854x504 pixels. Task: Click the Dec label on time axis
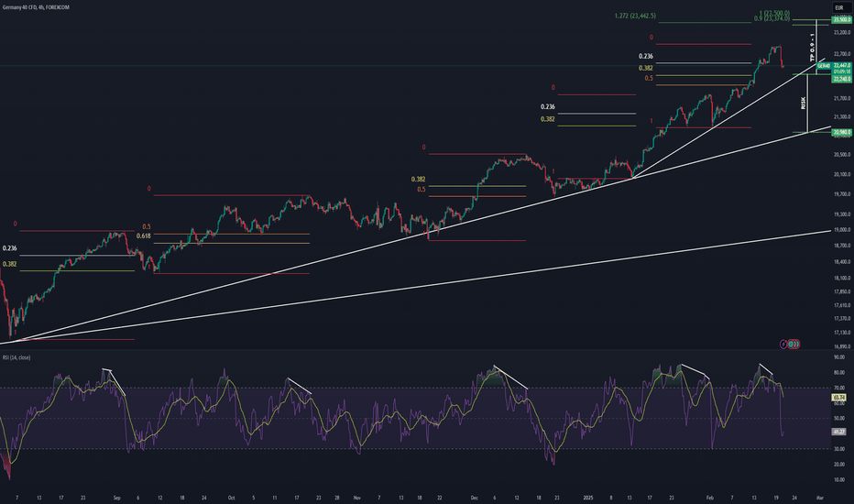(x=474, y=498)
